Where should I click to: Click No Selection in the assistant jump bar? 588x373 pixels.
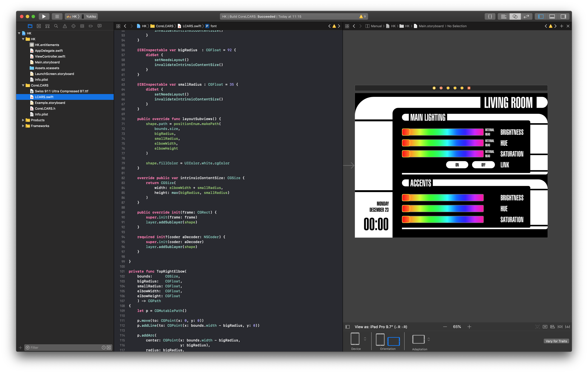[x=457, y=26]
